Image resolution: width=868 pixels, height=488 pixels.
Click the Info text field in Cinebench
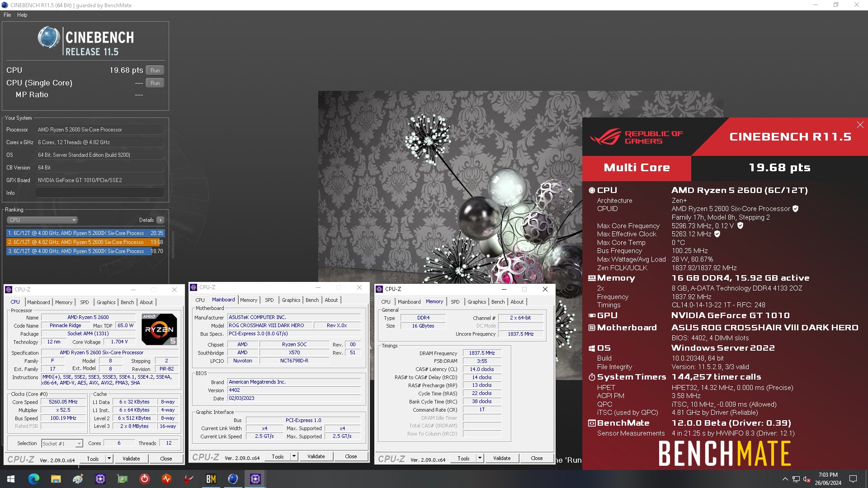tap(100, 193)
